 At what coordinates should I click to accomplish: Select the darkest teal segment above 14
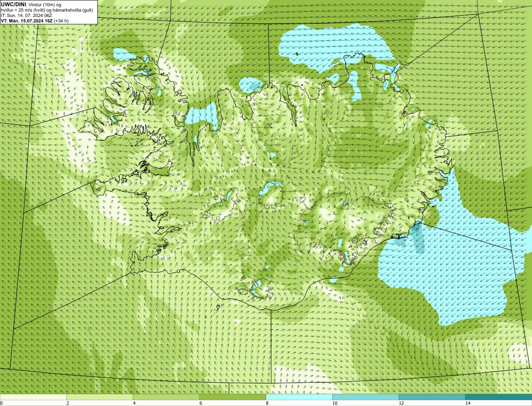point(499,397)
